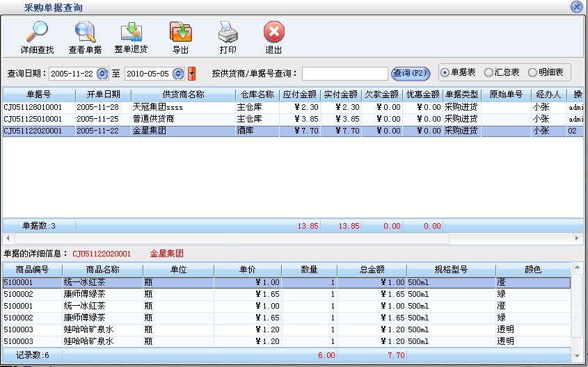Open the end date 2010-05-05 dropdown
This screenshot has width=588, height=367.
click(x=178, y=74)
